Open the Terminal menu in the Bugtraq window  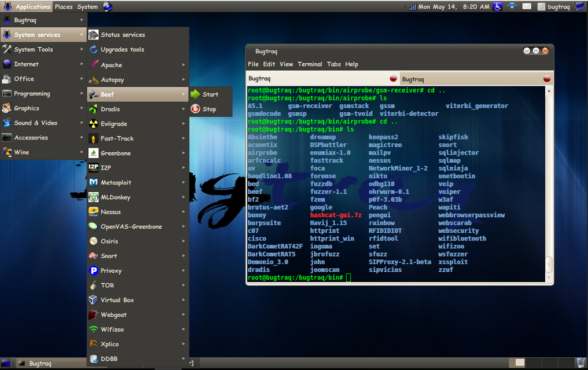(x=310, y=64)
